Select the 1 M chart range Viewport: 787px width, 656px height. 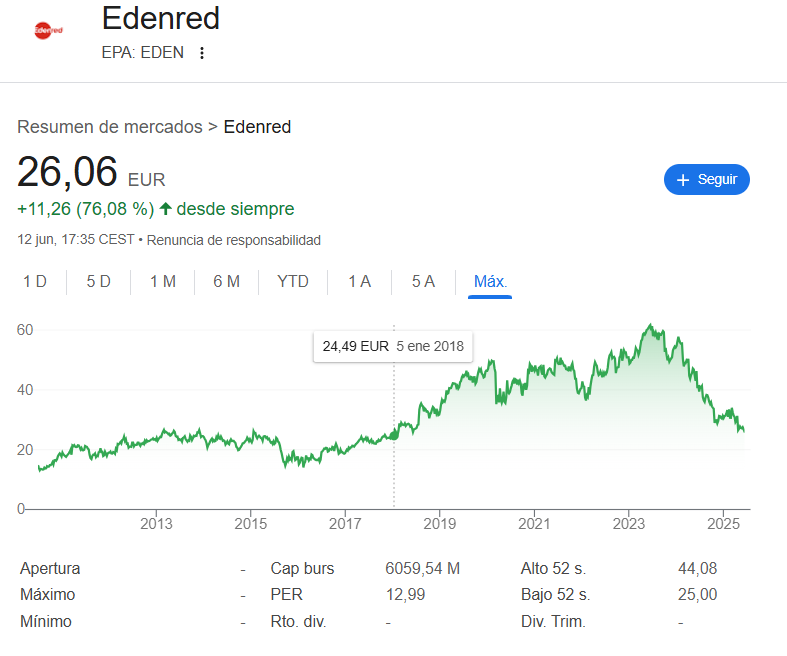coord(163,282)
